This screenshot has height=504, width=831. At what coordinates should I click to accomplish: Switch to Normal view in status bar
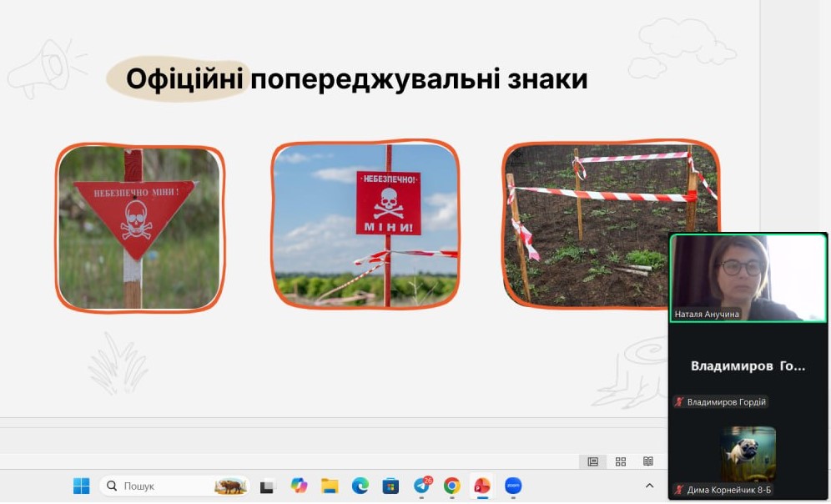point(592,461)
